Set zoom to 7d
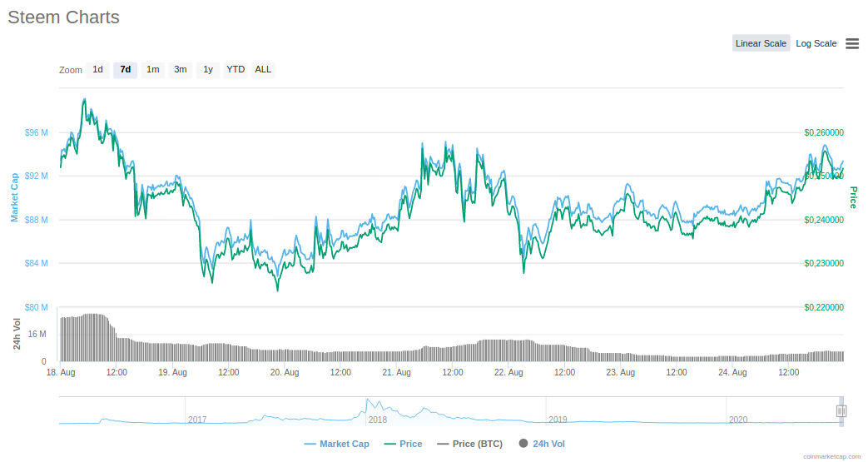Viewport: 868px width, 462px height. [125, 70]
